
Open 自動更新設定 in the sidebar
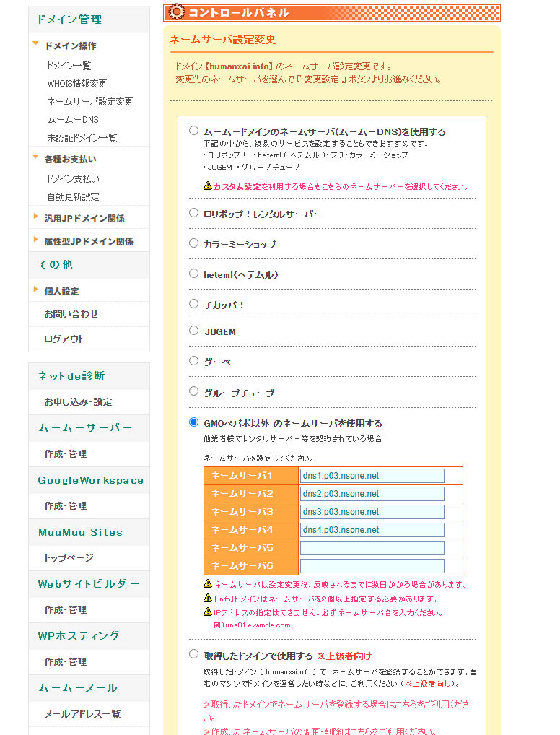[73, 196]
